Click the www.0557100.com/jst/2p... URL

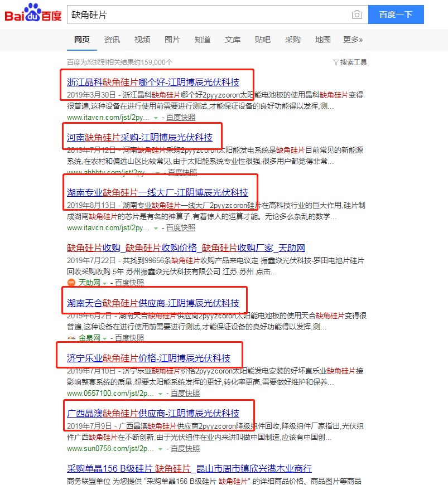pos(110,394)
